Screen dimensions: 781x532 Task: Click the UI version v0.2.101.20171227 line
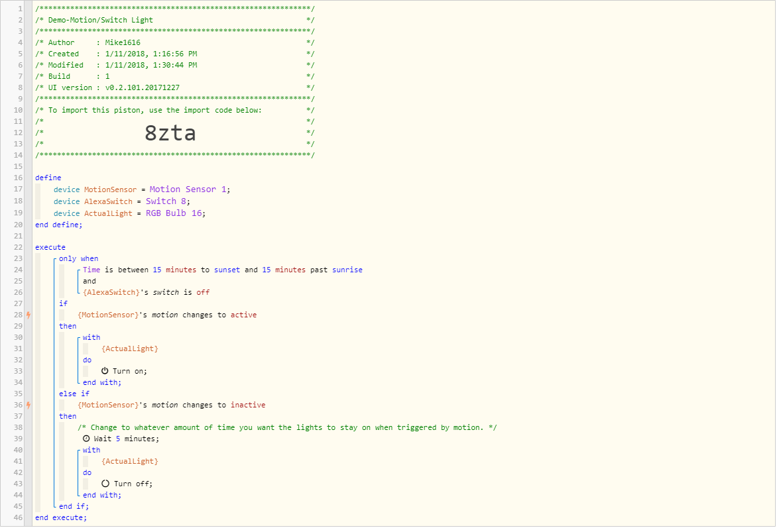pyautogui.click(x=113, y=87)
